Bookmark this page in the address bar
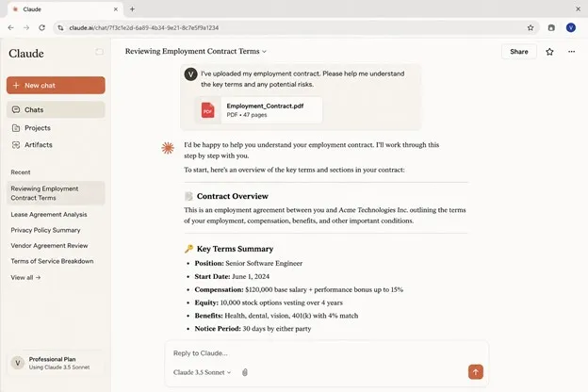Image resolution: width=588 pixels, height=392 pixels. point(531,27)
